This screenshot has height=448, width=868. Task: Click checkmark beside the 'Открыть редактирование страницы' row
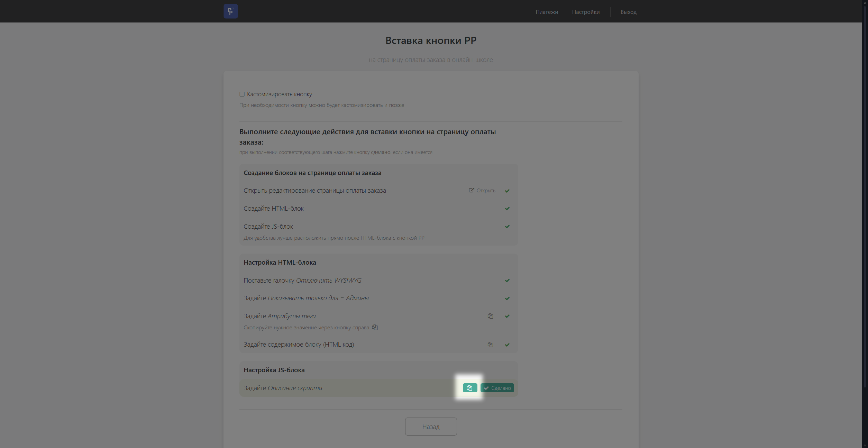507,191
